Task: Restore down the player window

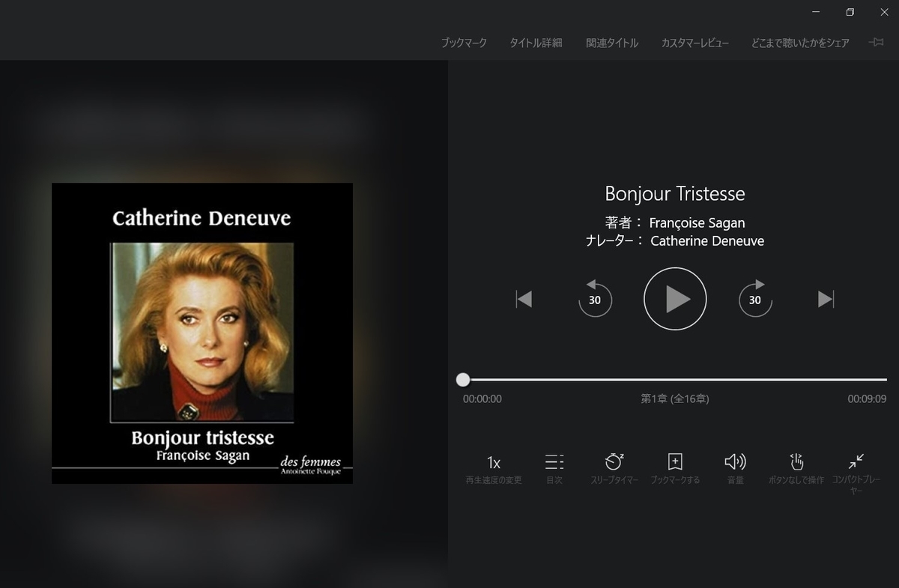Action: tap(850, 12)
